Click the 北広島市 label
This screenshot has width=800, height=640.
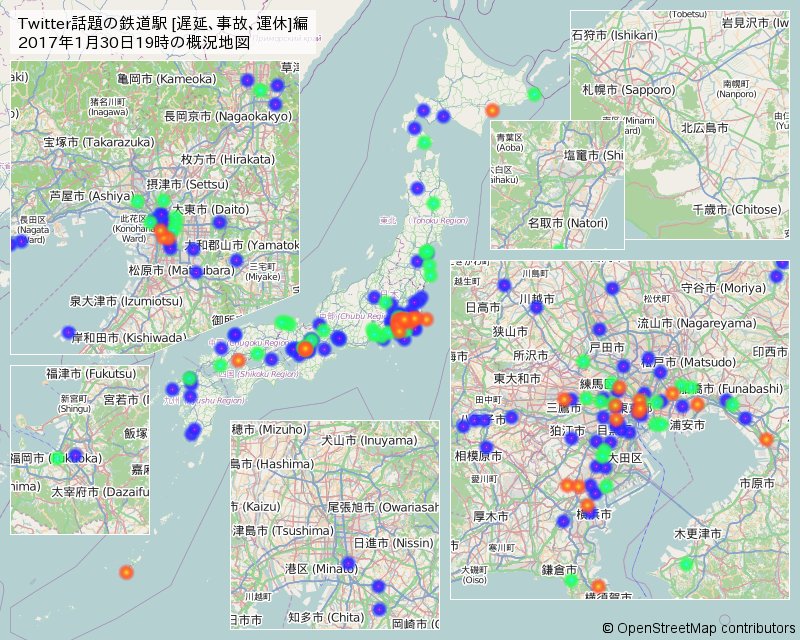[705, 128]
